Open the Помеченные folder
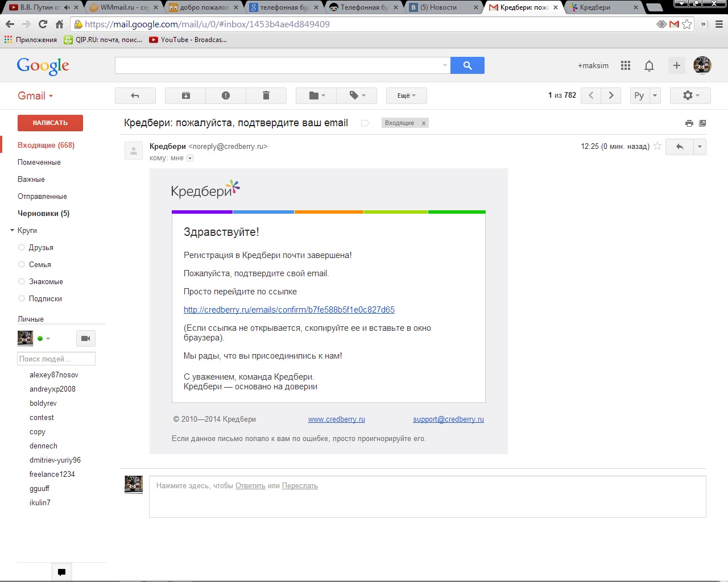This screenshot has height=582, width=728. (x=39, y=162)
